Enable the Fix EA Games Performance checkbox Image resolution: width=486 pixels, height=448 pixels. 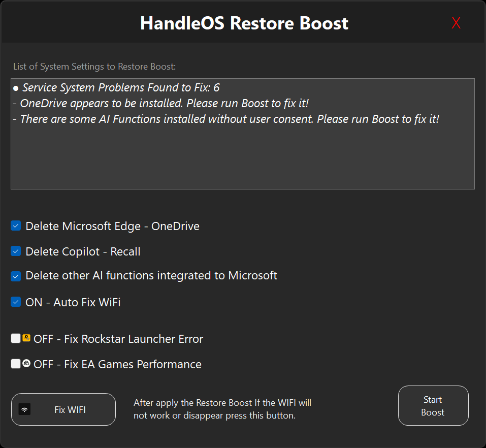(x=16, y=364)
